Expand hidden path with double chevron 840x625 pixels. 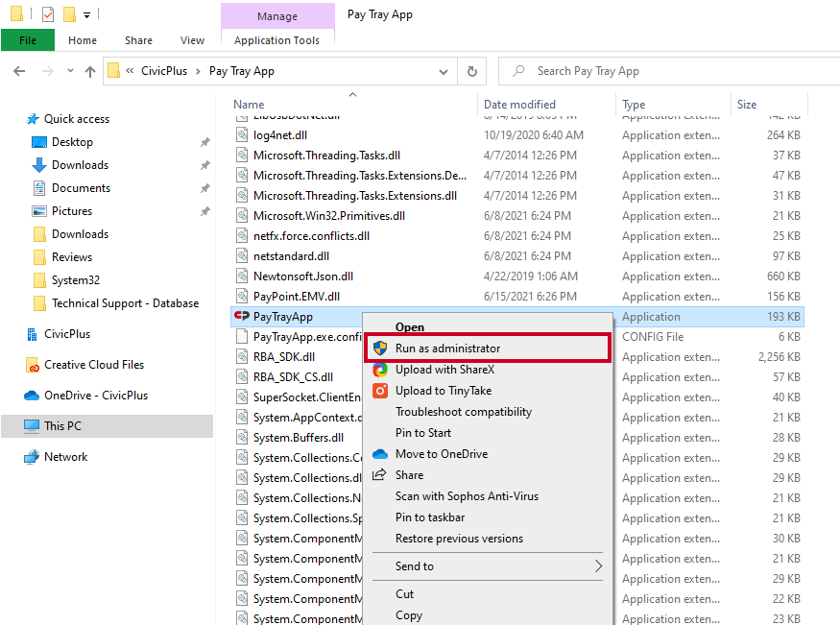(x=130, y=71)
